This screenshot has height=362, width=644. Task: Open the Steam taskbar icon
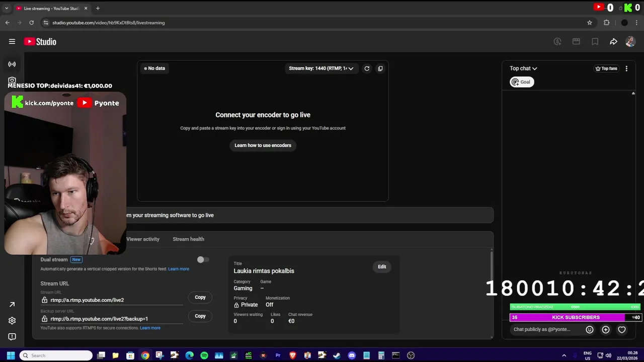(x=337, y=355)
